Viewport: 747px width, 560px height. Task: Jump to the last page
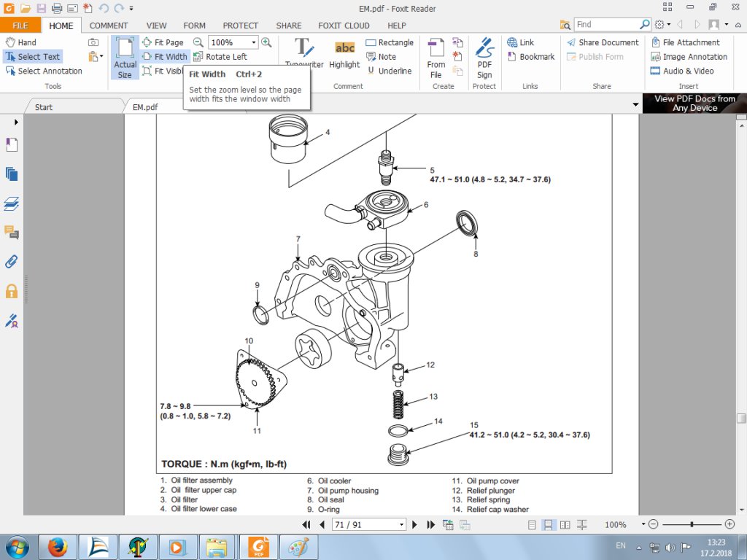431,524
